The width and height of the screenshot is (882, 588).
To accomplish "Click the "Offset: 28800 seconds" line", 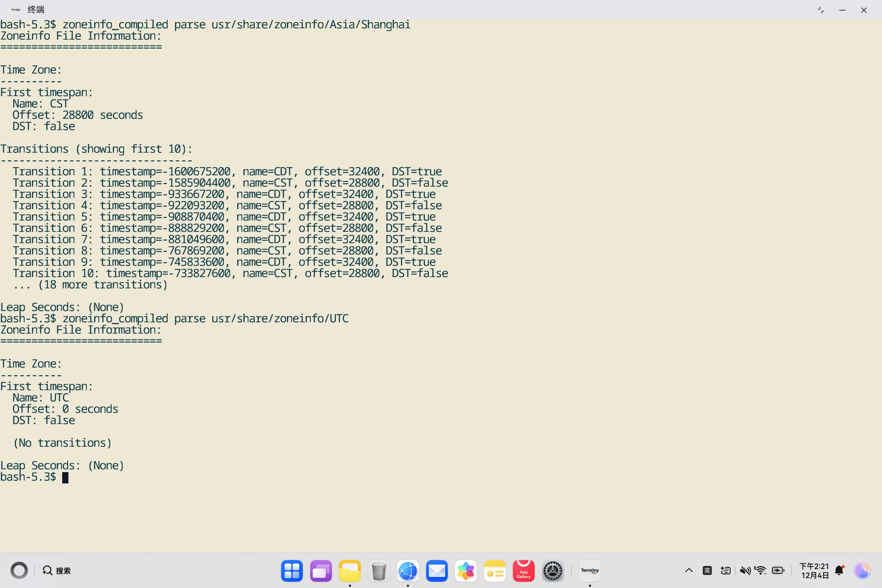I will [78, 115].
